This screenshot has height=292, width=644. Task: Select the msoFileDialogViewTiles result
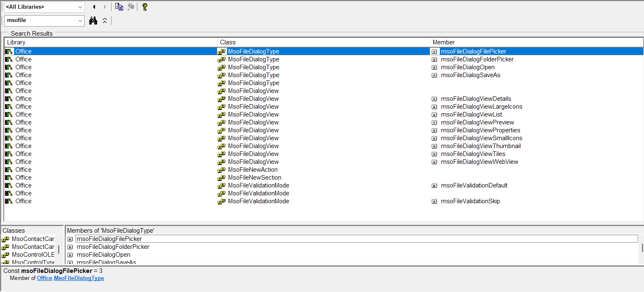click(x=473, y=154)
